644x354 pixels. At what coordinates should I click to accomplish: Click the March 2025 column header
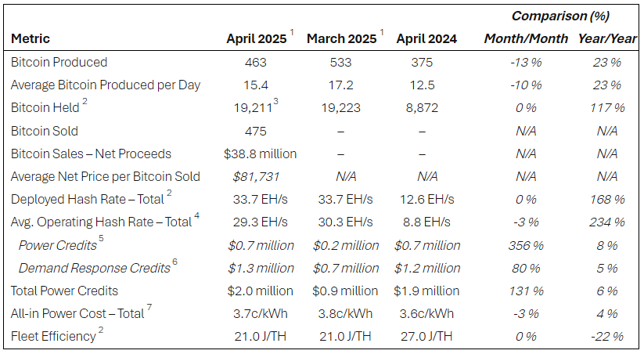[x=341, y=38]
